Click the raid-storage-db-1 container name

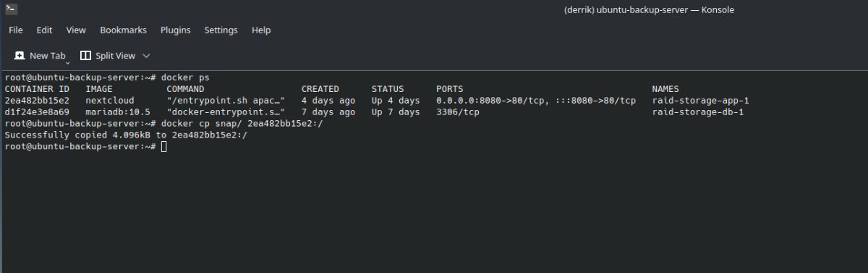698,112
